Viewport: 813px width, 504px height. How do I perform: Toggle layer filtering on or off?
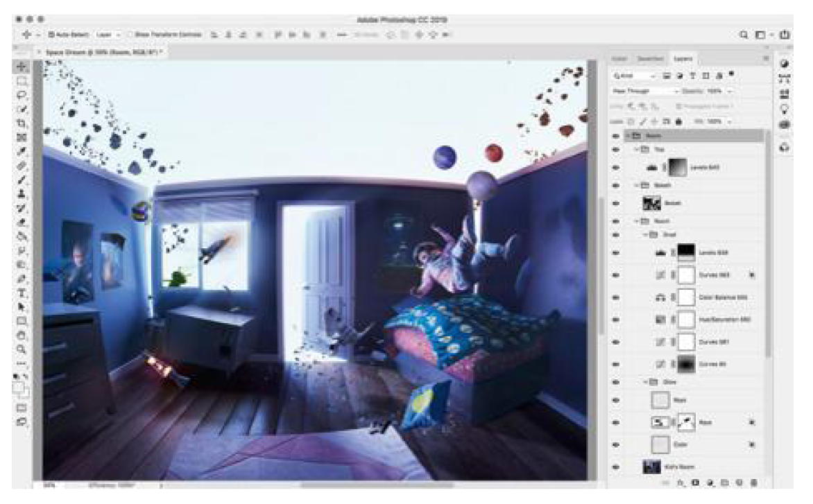(732, 74)
